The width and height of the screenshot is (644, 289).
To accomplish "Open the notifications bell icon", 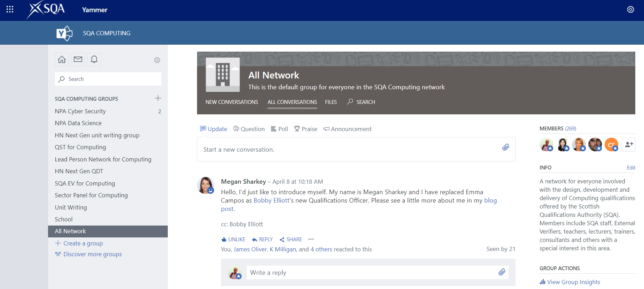I will 94,60.
